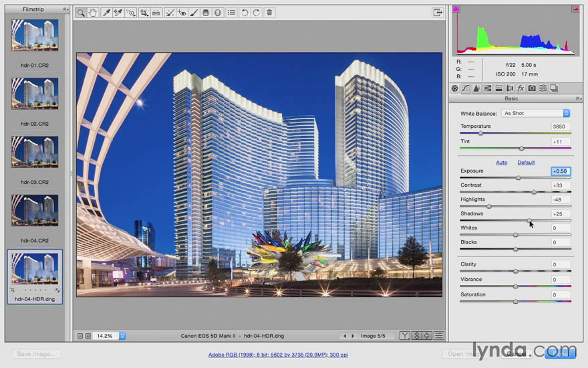Switch to the Tone Curve panel tab
Image resolution: width=588 pixels, height=368 pixels.
pos(465,88)
